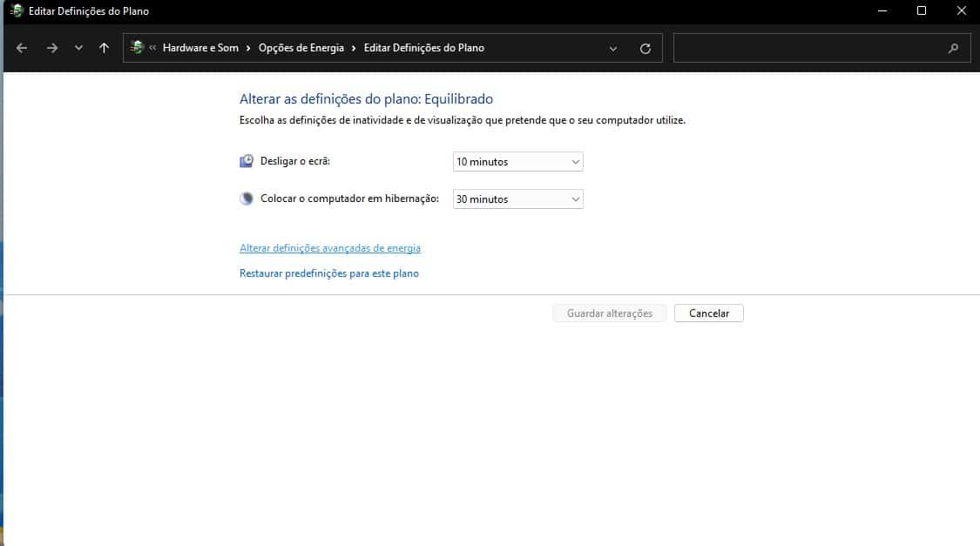Open Alterar definições avançadas de energia link
The width and height of the screenshot is (980, 546).
coord(330,248)
